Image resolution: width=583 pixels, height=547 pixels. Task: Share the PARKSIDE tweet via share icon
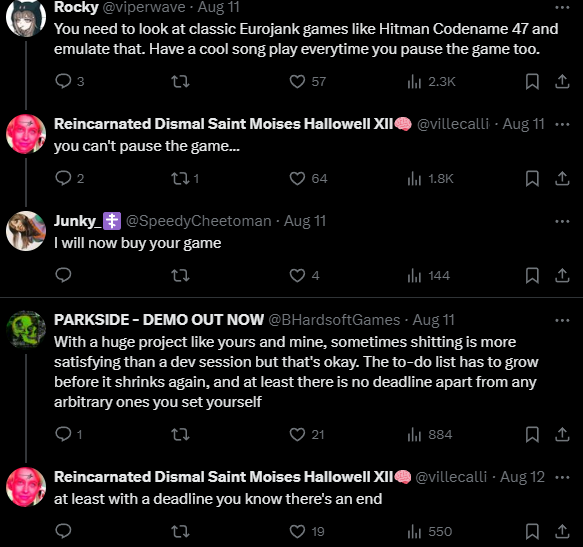pos(562,434)
